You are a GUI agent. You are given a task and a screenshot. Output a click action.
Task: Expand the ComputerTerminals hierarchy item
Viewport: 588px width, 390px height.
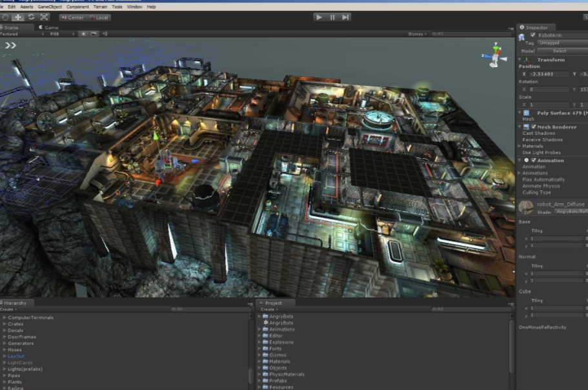click(5, 317)
